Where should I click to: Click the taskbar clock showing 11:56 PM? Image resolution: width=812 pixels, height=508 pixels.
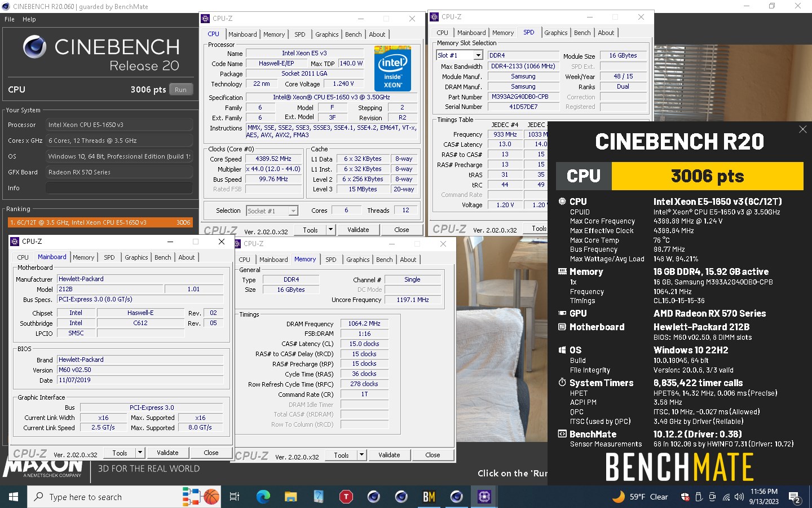click(x=764, y=497)
